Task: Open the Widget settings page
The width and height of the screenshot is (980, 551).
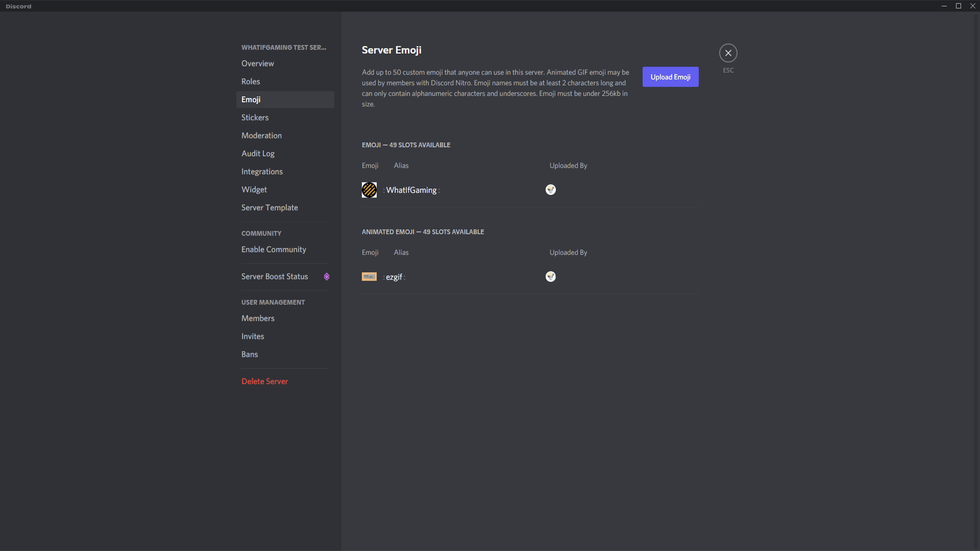Action: (285, 190)
